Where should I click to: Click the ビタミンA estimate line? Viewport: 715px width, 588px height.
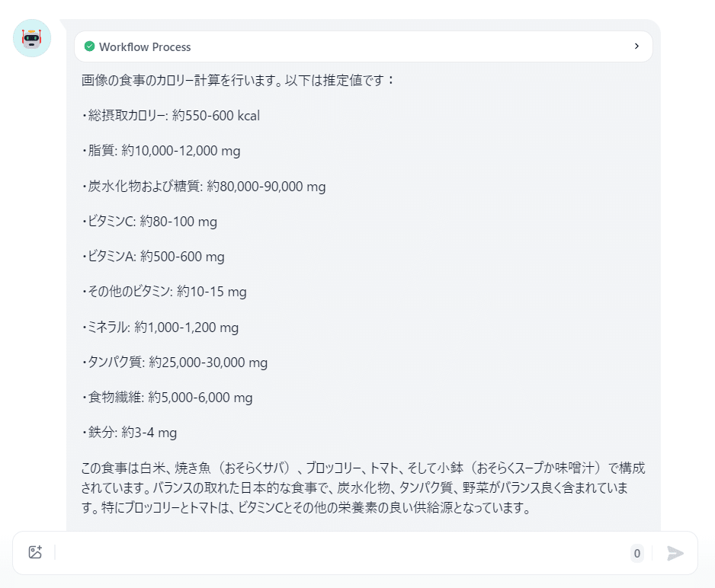(x=152, y=257)
